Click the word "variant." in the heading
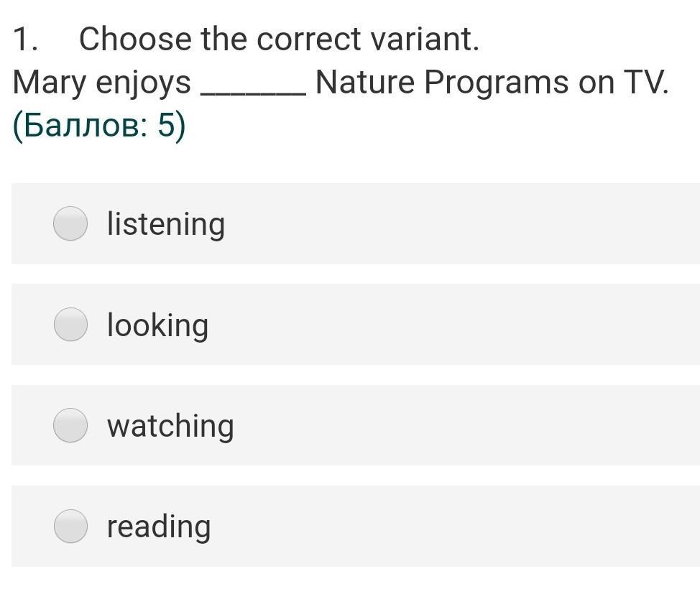The height and width of the screenshot is (589, 700). click(x=424, y=40)
